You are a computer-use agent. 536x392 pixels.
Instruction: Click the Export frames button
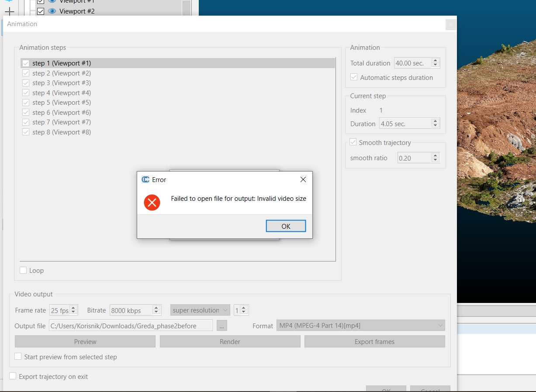(375, 341)
